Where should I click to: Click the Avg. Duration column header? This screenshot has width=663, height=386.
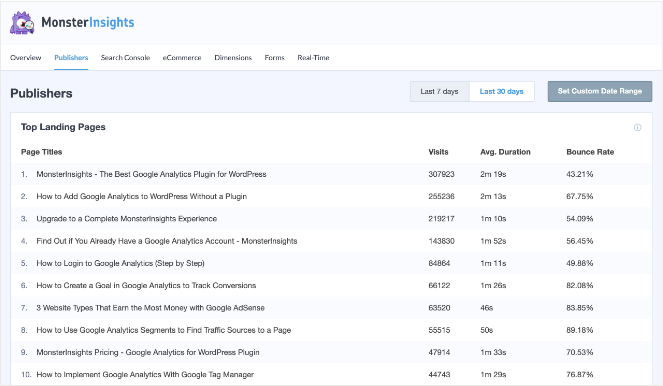[505, 152]
